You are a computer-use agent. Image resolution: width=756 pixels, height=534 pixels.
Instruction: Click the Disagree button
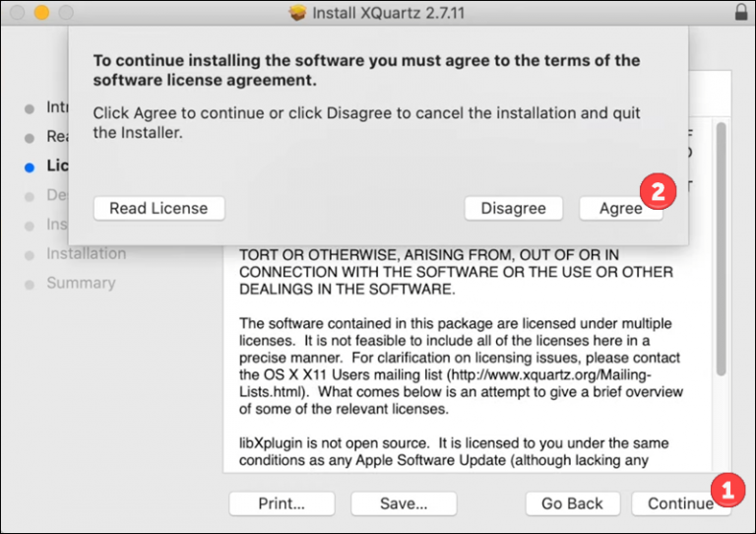tap(514, 209)
